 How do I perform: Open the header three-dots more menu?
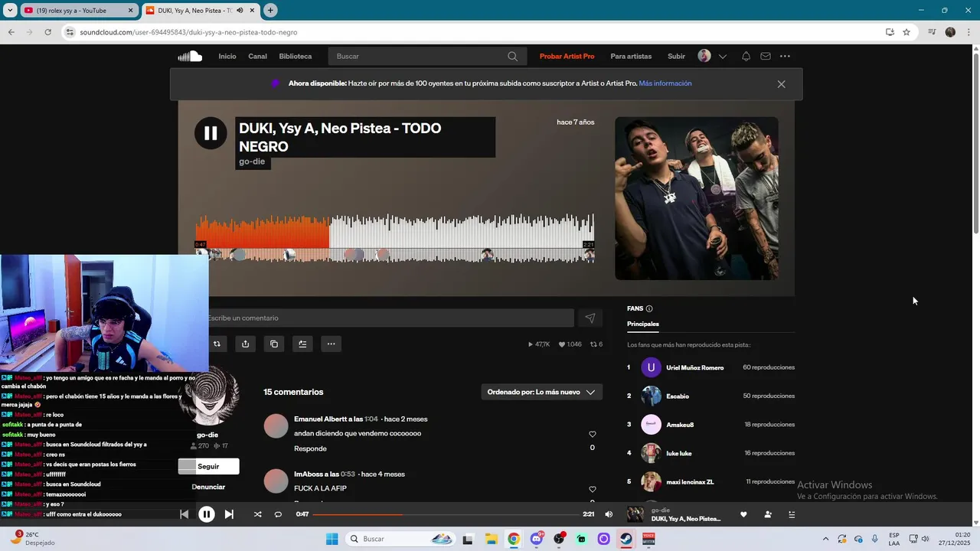coord(785,56)
